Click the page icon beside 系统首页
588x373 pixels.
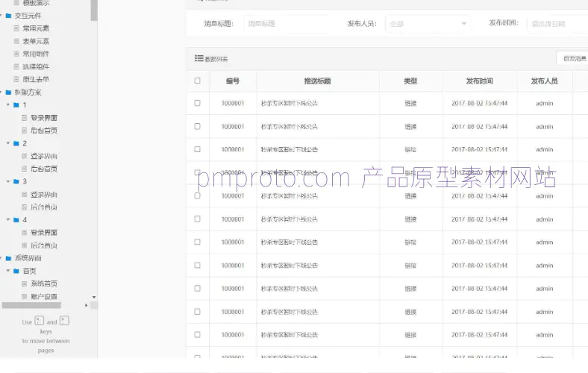[24, 283]
